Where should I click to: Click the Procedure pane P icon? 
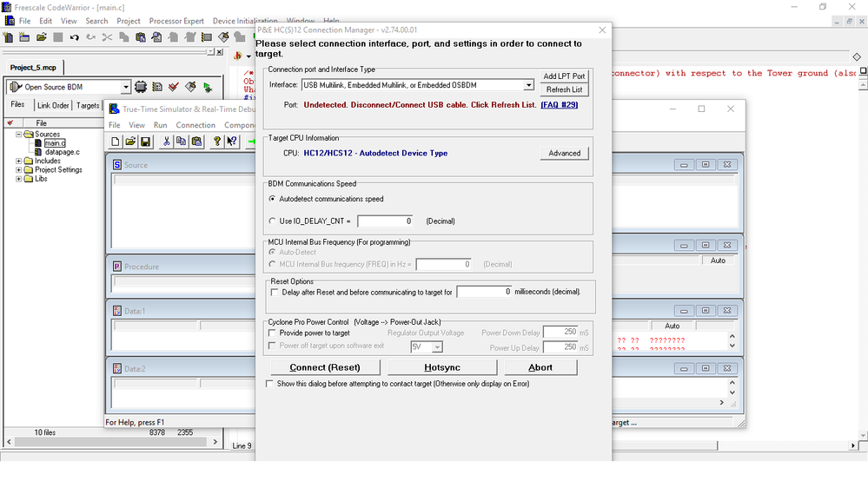116,267
